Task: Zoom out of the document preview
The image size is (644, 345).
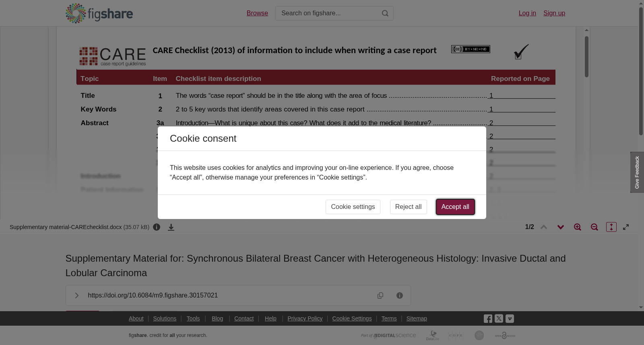Action: tap(594, 227)
